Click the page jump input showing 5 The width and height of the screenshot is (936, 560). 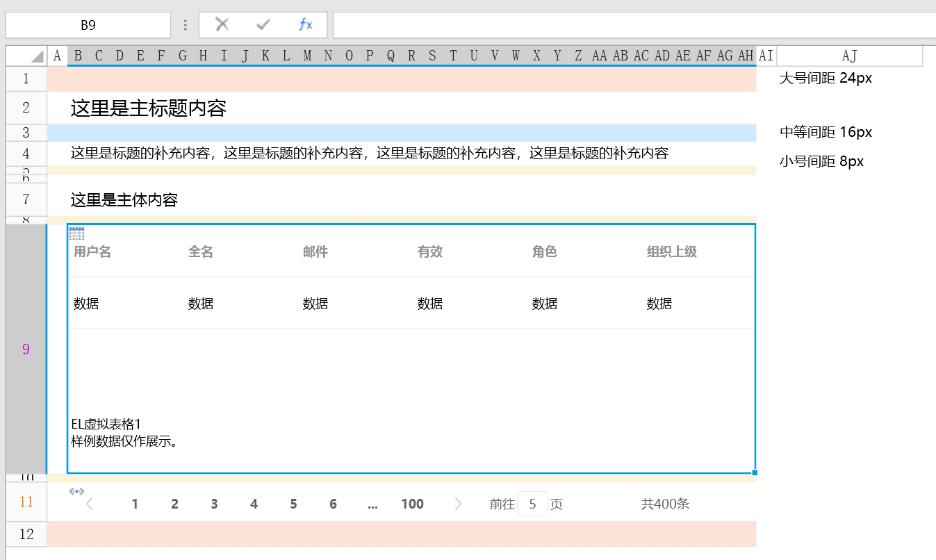(532, 504)
